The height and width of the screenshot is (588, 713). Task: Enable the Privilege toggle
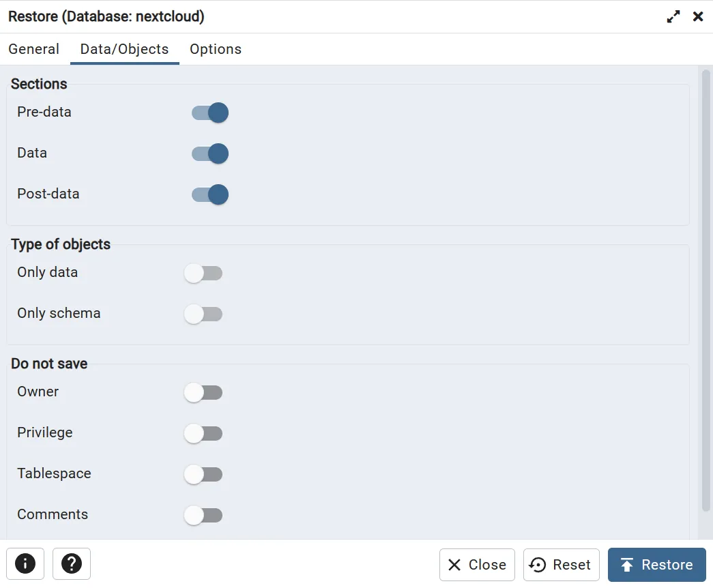coord(203,434)
